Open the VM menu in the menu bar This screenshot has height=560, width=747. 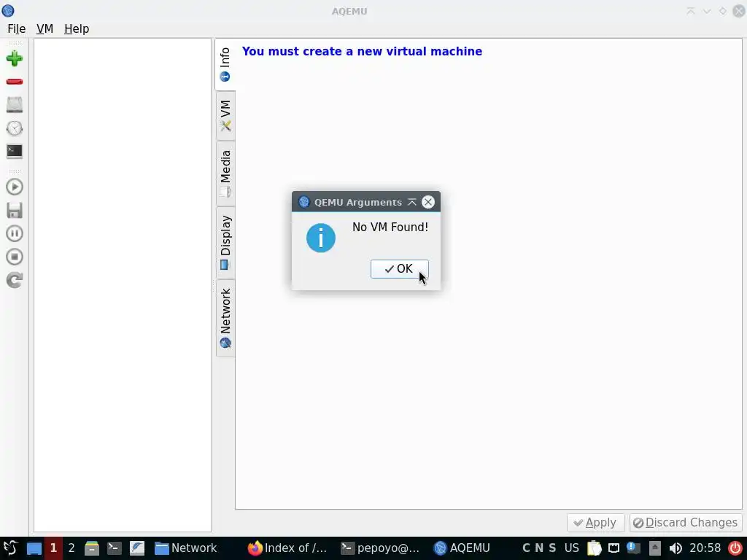tap(44, 28)
